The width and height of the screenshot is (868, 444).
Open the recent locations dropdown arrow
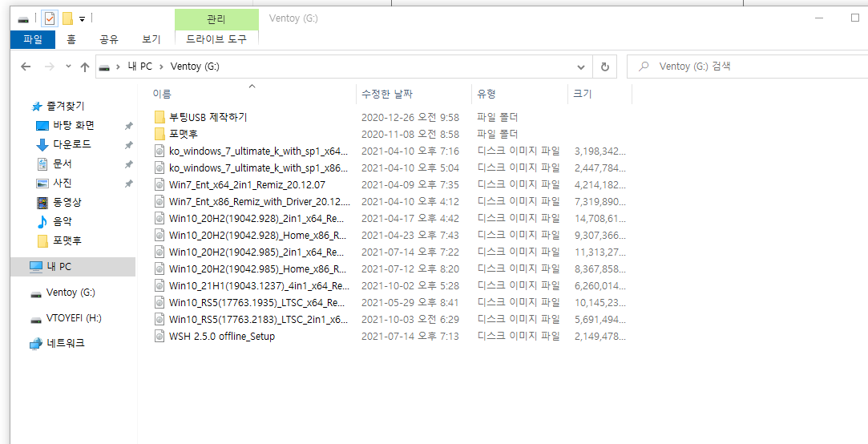click(x=68, y=67)
